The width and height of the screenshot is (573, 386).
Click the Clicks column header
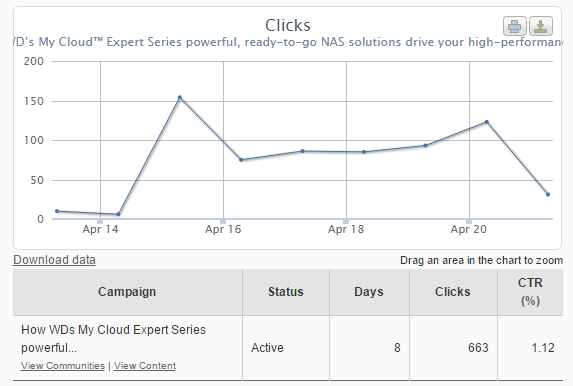[x=453, y=292]
